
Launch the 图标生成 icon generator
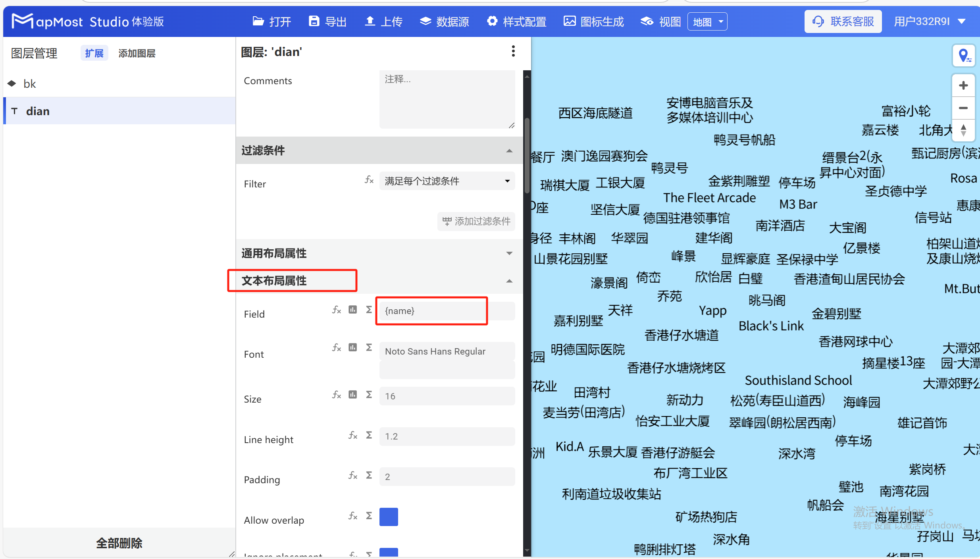click(593, 22)
